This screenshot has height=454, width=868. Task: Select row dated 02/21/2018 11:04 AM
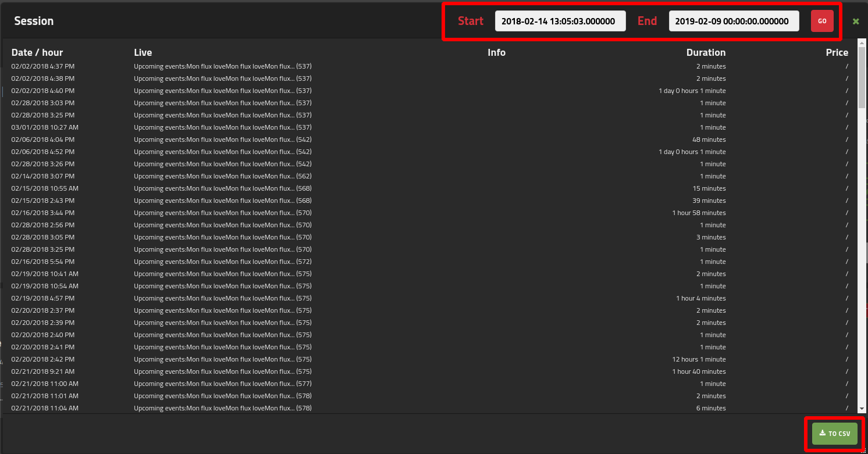430,408
